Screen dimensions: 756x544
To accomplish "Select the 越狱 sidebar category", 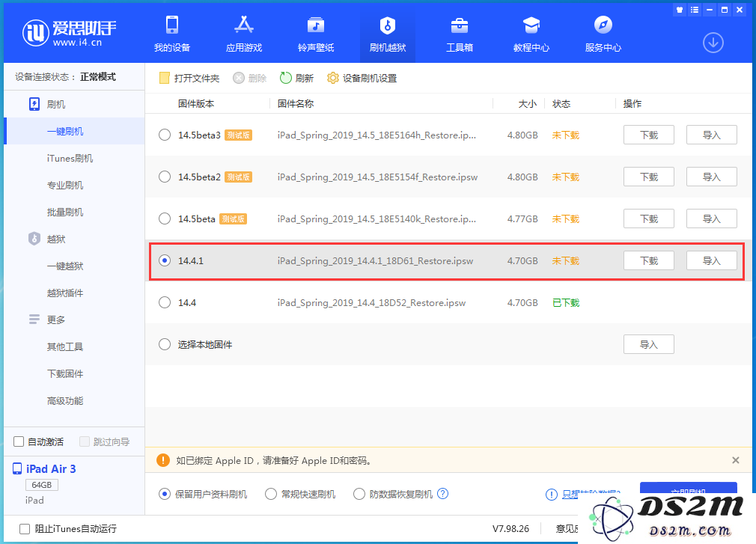I will (x=47, y=239).
